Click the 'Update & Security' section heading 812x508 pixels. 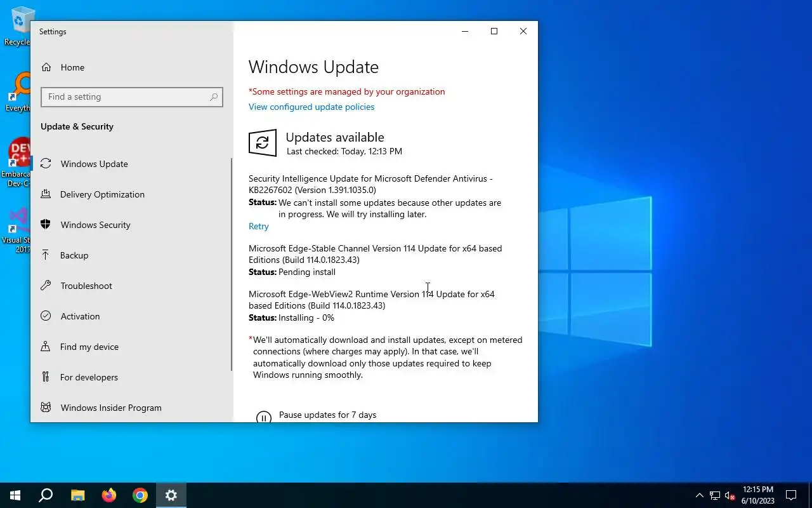77,126
